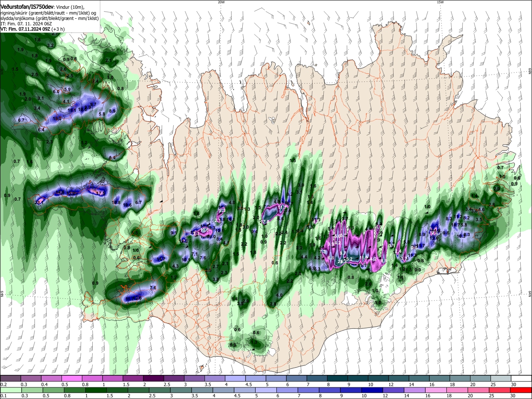This screenshot has height=399, width=532.
Task: Click the '12.0' precipitation value on the map
Action: [x=434, y=239]
